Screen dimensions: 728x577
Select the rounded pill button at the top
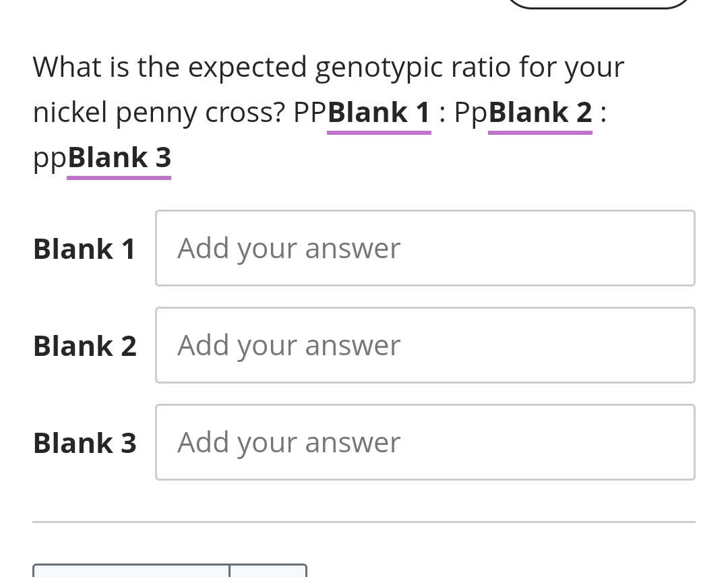tap(599, 4)
